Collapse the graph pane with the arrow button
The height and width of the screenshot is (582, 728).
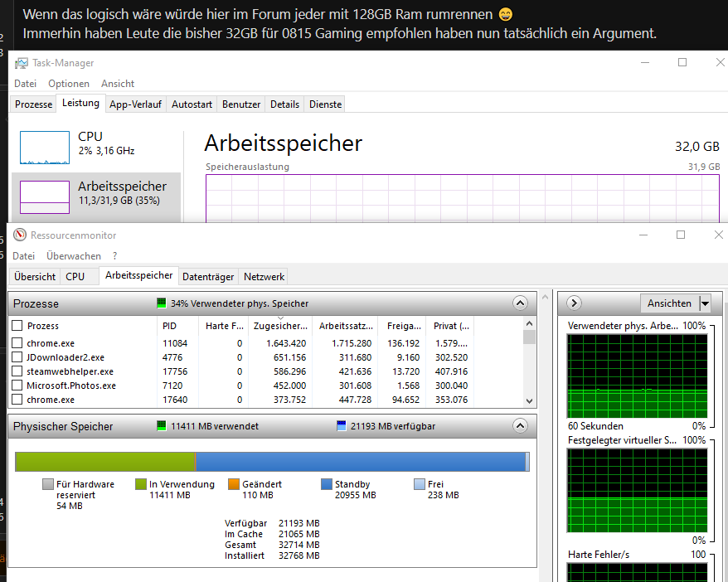point(575,303)
